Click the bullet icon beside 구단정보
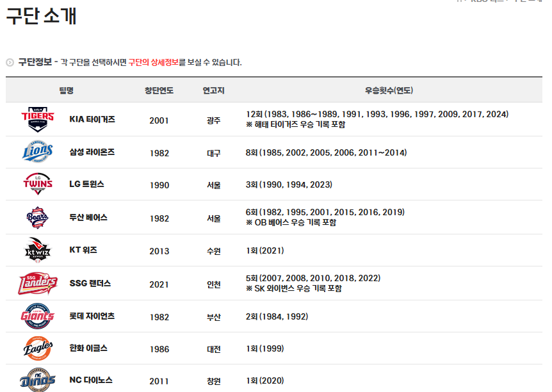 [10, 62]
